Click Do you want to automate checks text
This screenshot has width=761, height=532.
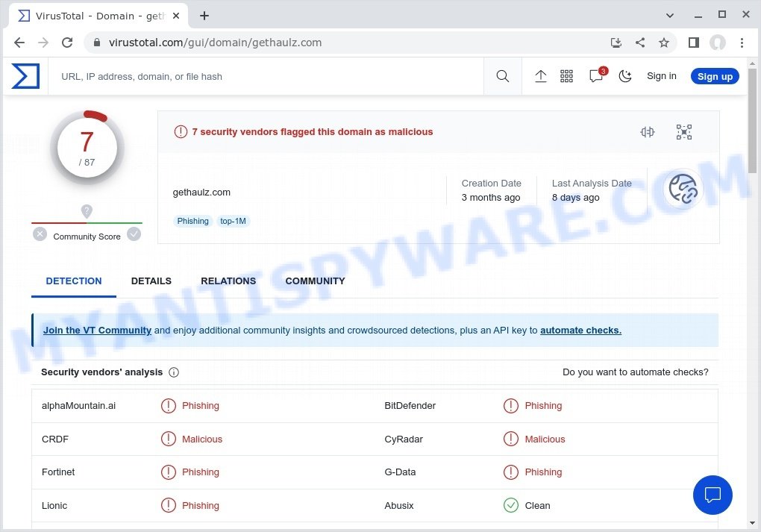[x=636, y=372]
